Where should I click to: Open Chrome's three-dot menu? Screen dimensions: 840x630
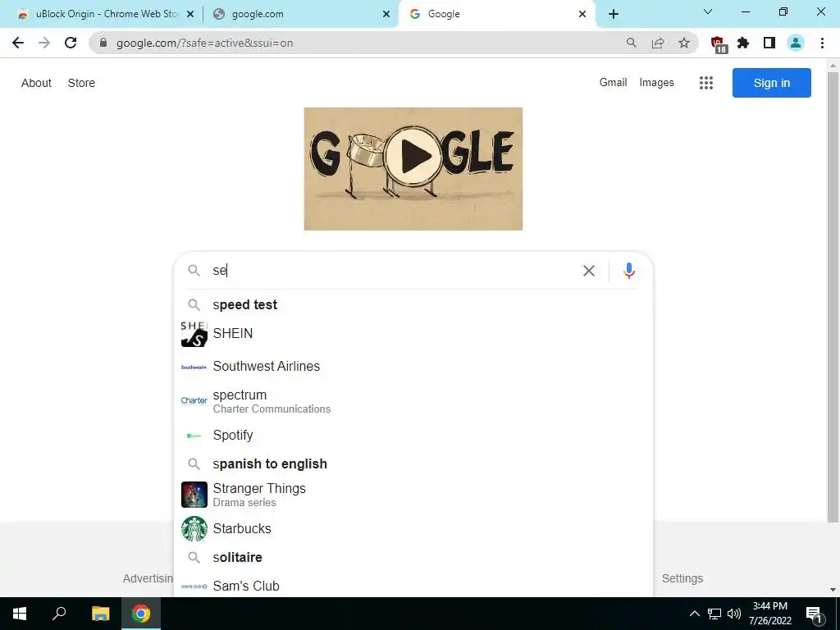[x=822, y=43]
